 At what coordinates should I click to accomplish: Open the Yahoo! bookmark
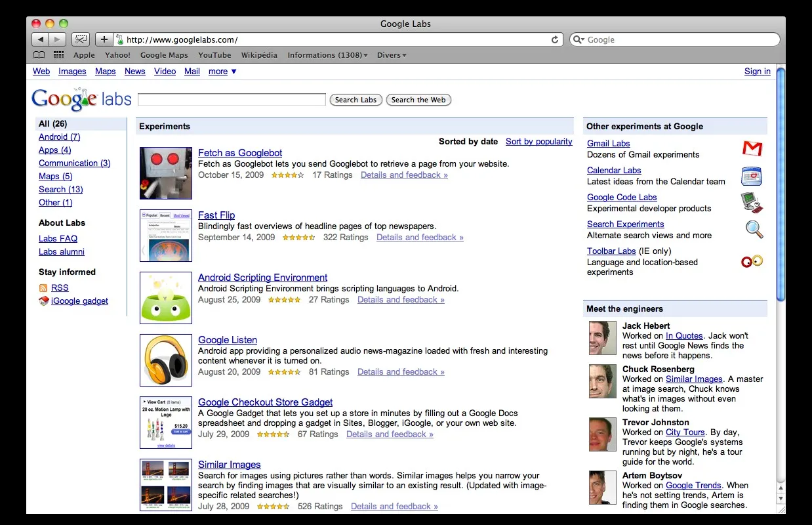(117, 55)
